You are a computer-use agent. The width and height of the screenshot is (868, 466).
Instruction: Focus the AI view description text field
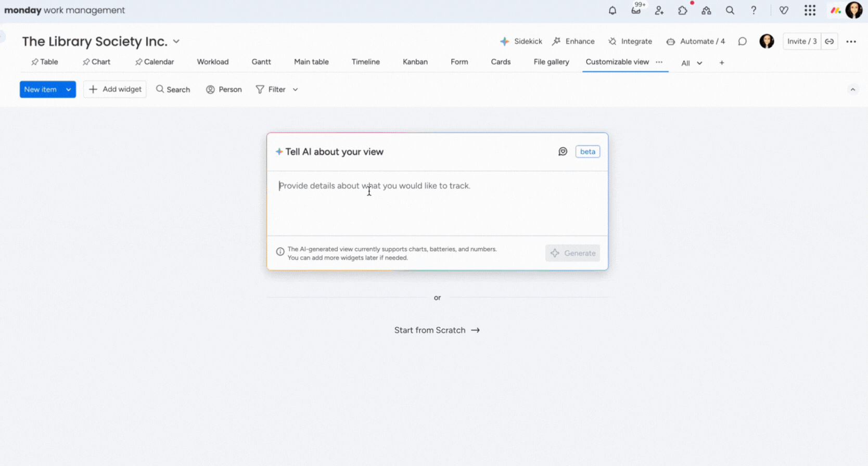click(437, 203)
